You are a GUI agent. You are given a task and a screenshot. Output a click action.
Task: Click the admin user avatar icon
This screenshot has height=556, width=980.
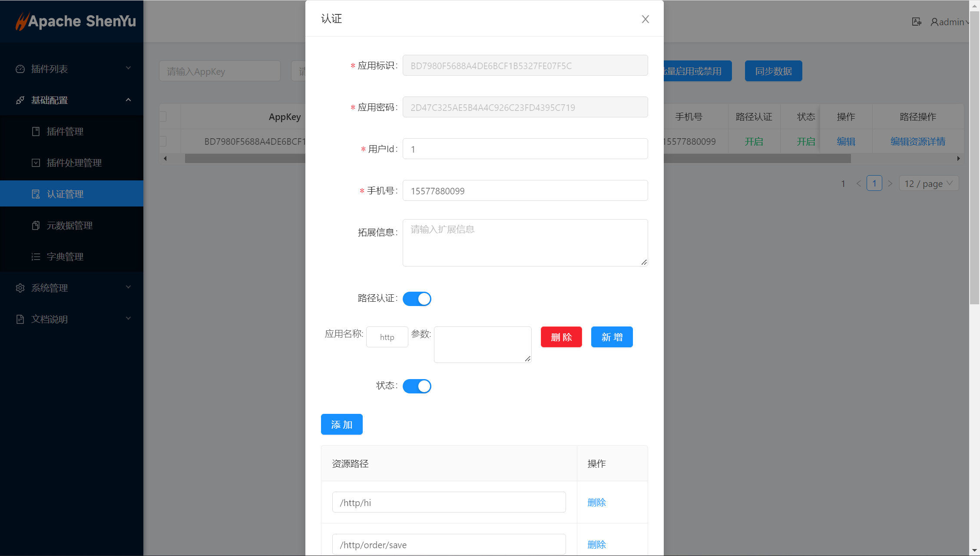pos(934,22)
